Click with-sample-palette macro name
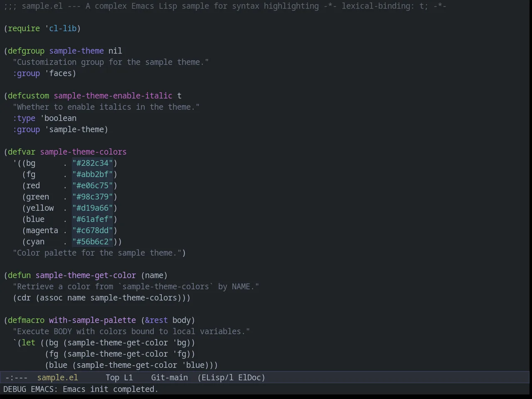The image size is (532, 399). pyautogui.click(x=92, y=320)
